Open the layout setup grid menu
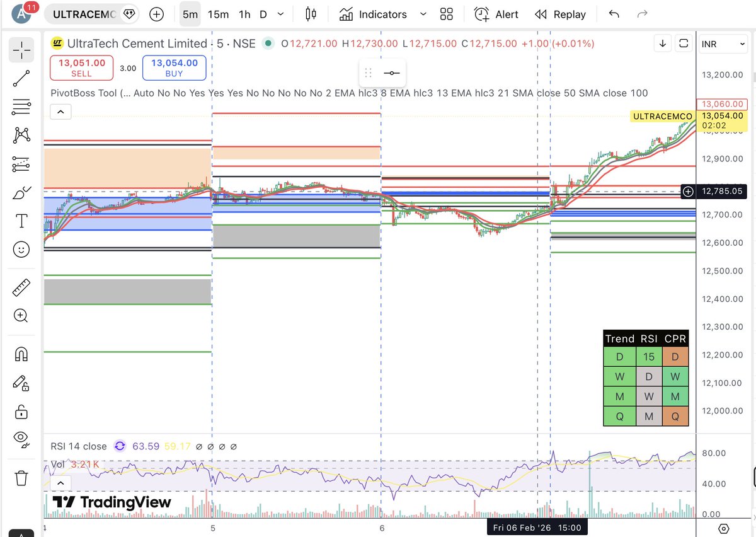 (447, 14)
